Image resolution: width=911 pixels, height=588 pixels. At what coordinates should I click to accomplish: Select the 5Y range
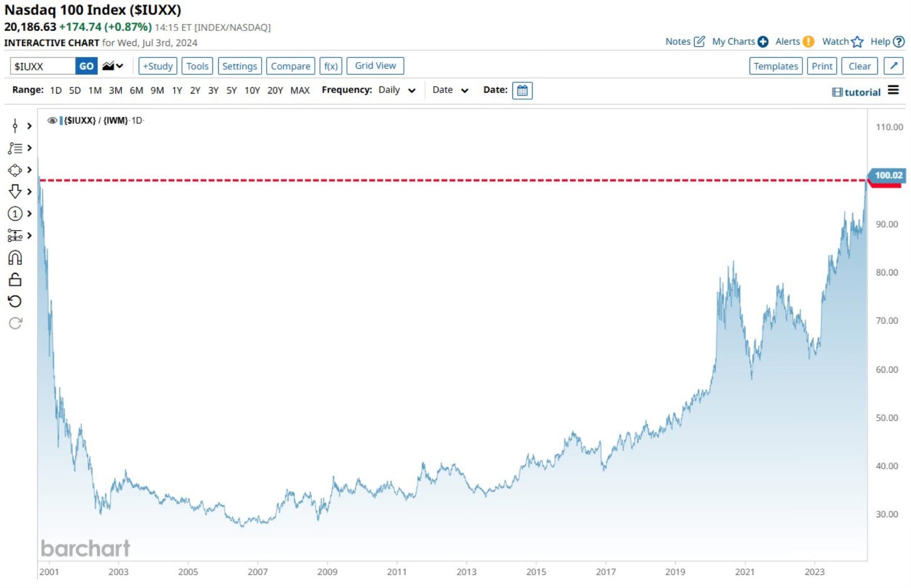coord(232,90)
